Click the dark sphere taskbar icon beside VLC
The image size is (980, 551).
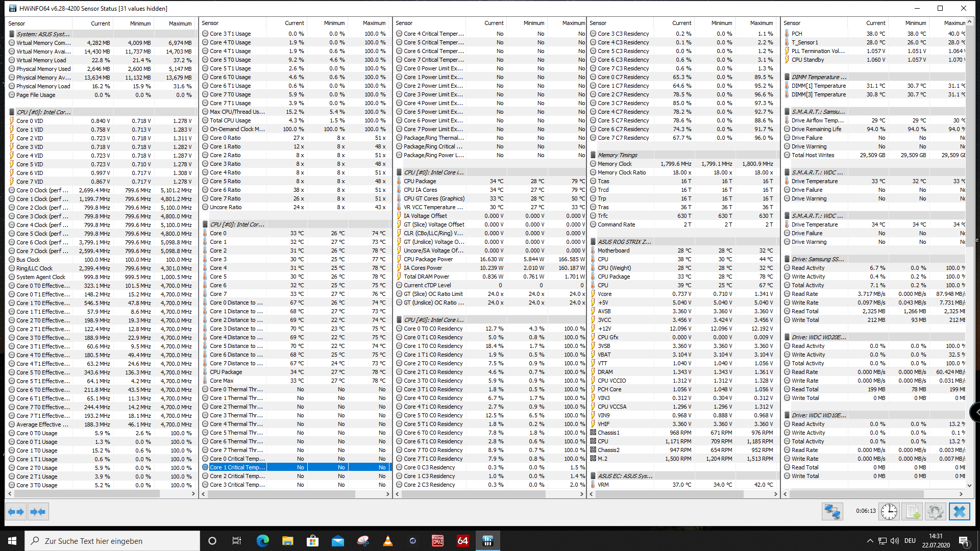[x=412, y=541]
